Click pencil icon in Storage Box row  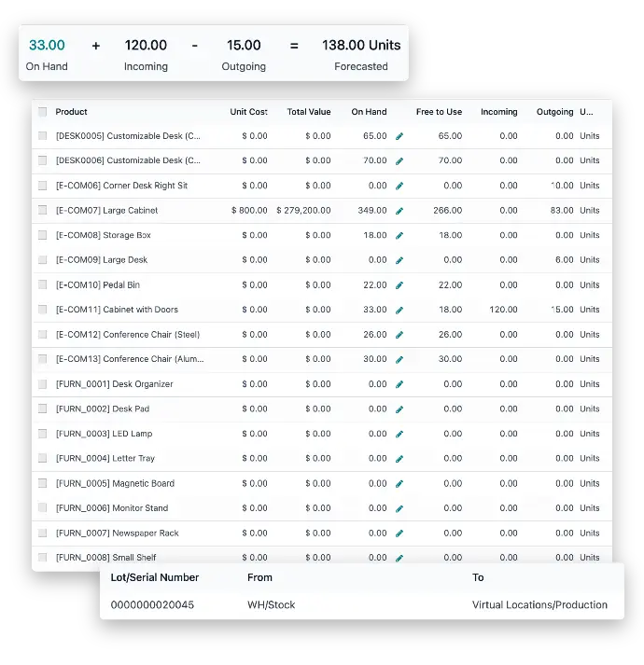click(x=399, y=236)
